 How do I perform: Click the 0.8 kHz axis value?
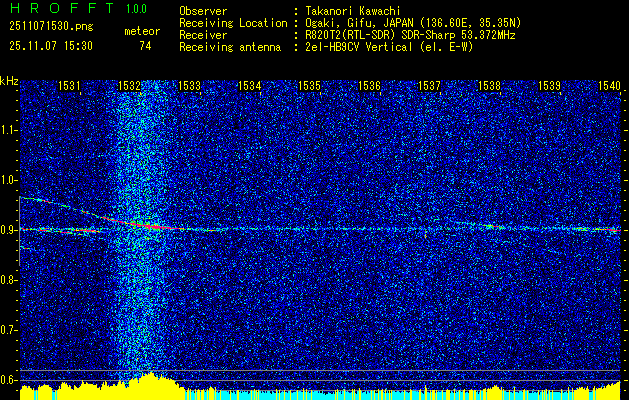[x=9, y=280]
